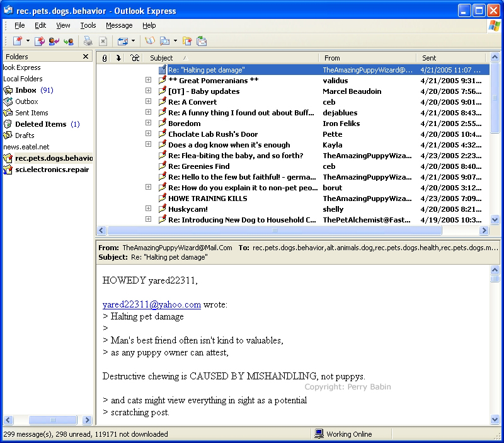Click the message list scroll-right arrow

click(484, 230)
